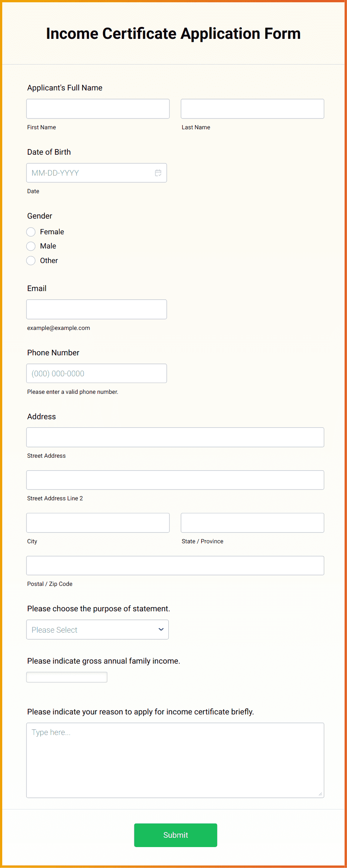Click inside the First Name field
Screen dimensions: 347x868
pos(98,108)
